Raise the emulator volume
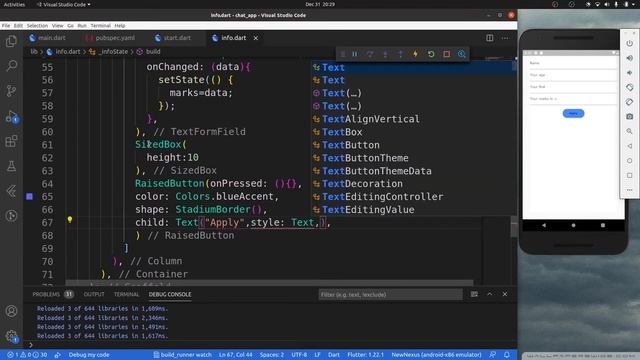Viewport: 640px width, 360px height. (629, 58)
